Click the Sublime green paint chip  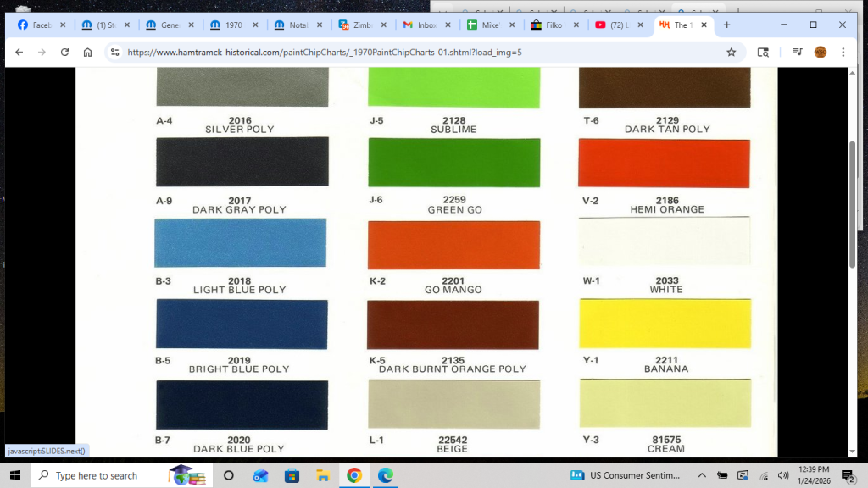(x=453, y=87)
